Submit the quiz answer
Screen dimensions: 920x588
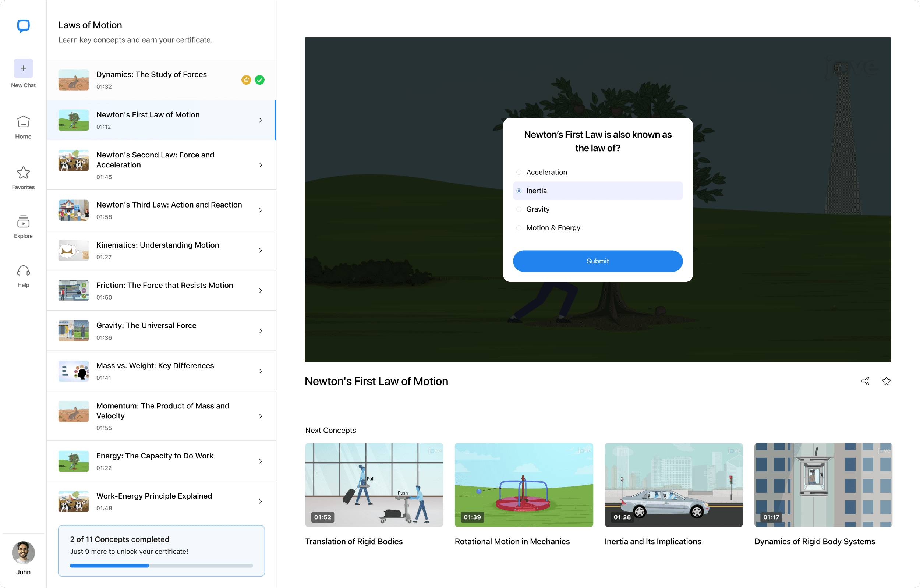(597, 261)
